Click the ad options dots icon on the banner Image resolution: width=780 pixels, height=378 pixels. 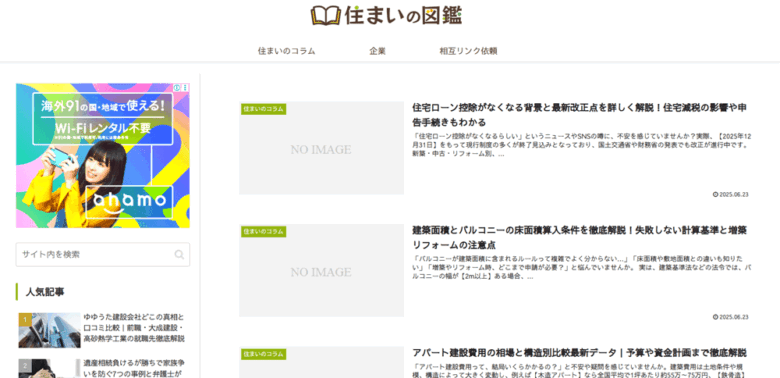pos(185,87)
